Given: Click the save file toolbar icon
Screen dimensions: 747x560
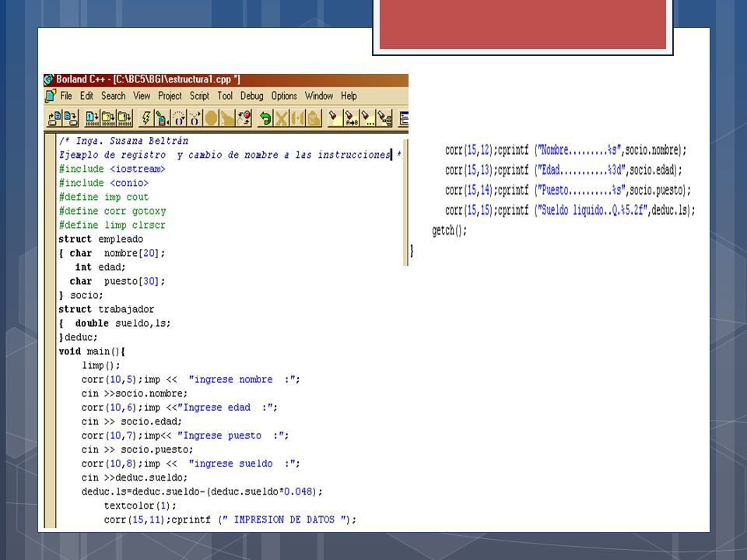Looking at the screenshot, I should click(71, 117).
